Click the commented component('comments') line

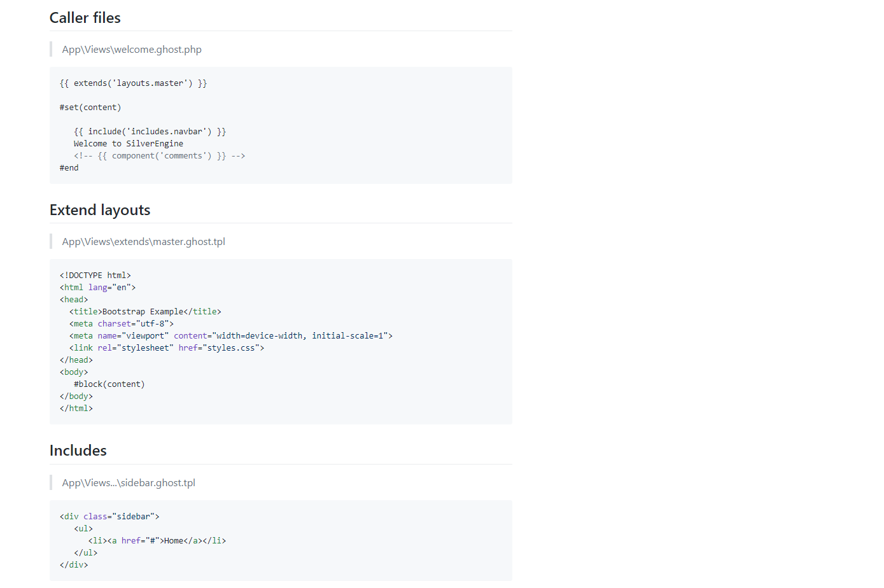[160, 156]
